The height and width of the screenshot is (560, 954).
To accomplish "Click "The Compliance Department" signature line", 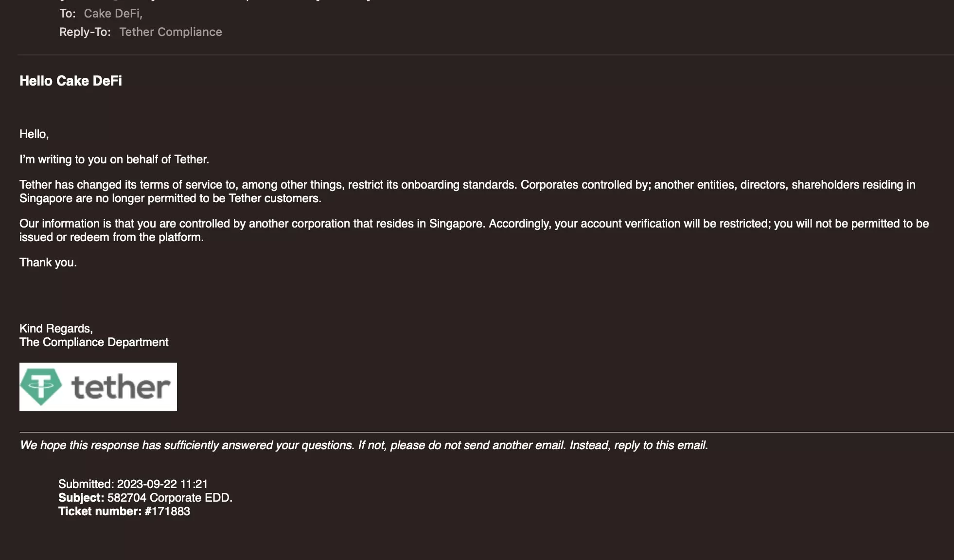I will [94, 342].
